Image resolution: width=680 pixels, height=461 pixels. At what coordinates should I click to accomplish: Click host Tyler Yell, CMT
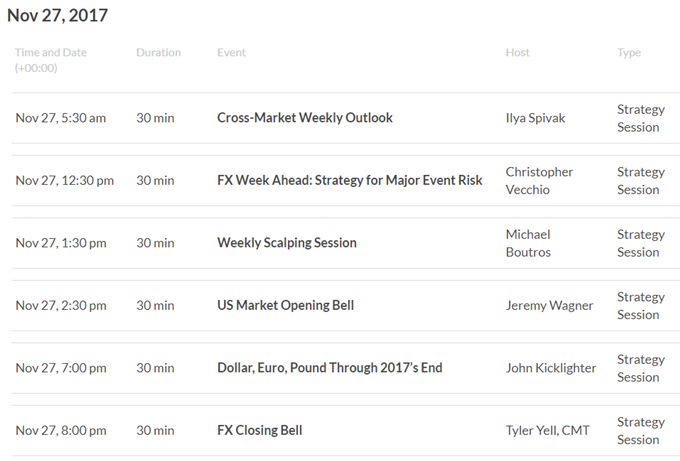point(547,430)
